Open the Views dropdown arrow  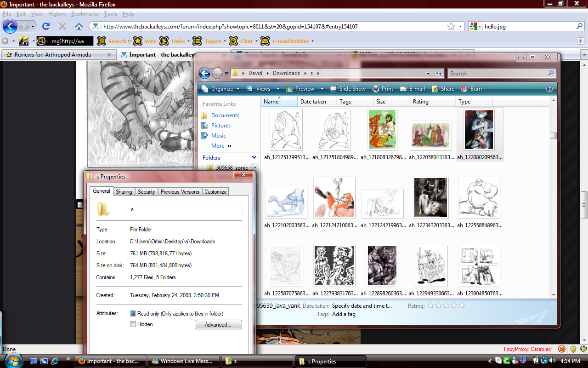click(x=278, y=89)
